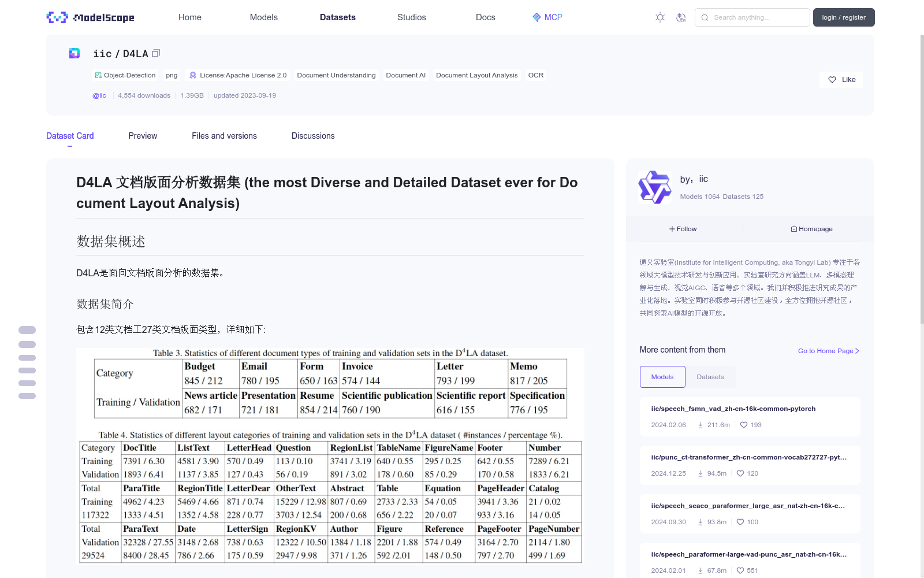
Task: Switch to the Discussions tab
Action: pos(313,136)
